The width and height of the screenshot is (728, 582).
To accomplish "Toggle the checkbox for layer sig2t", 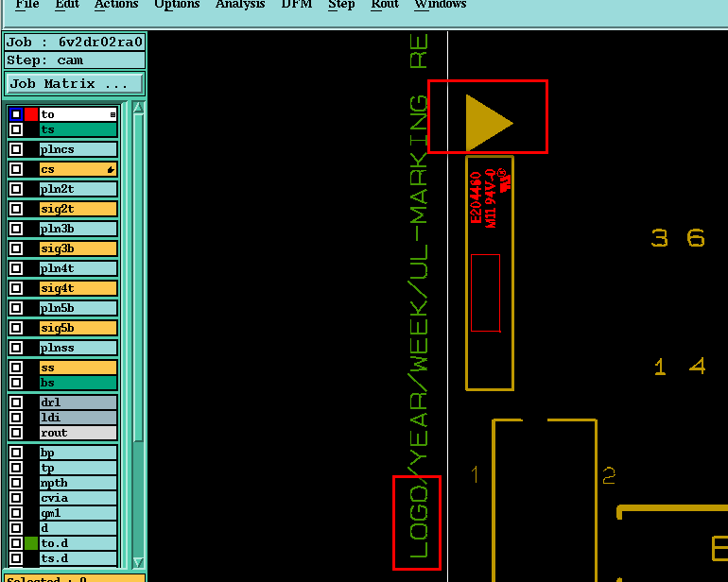I will [x=16, y=209].
